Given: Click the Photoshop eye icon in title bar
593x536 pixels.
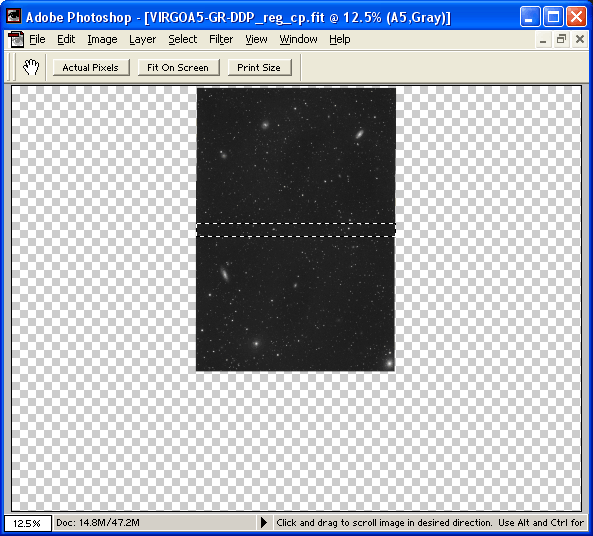Looking at the screenshot, I should click(x=14, y=16).
